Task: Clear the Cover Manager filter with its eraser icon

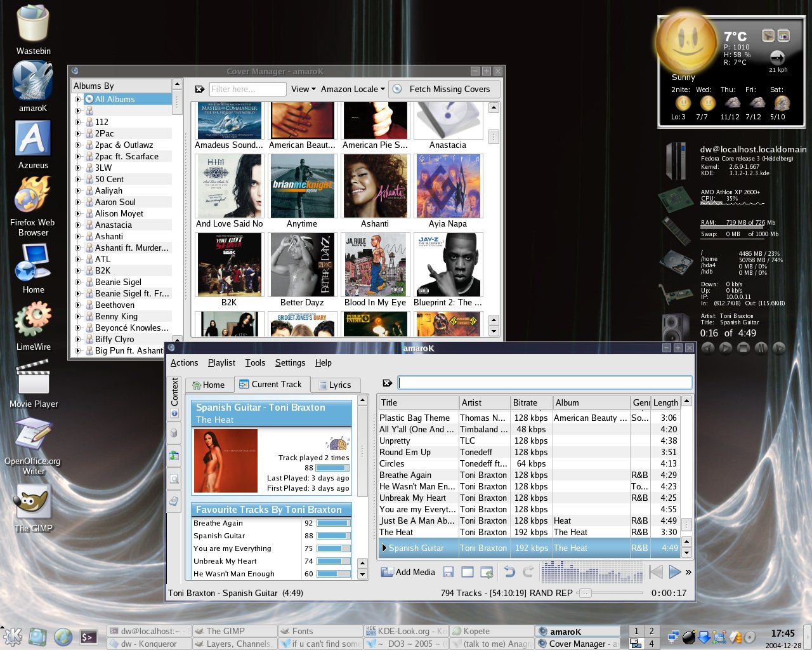Action: (x=199, y=89)
